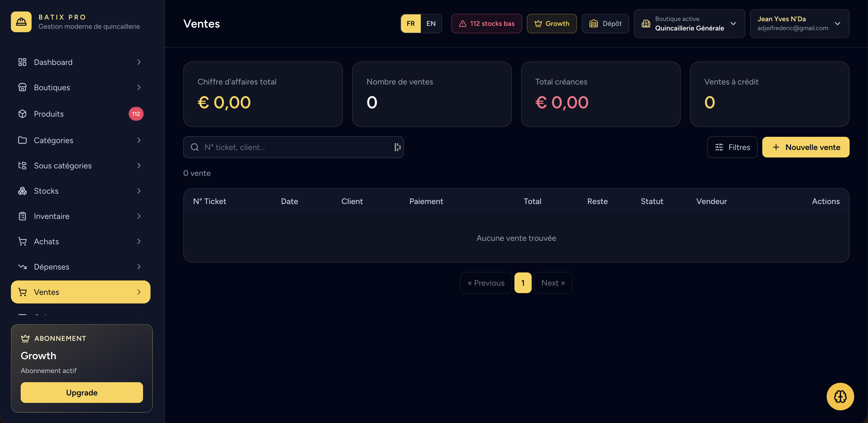Click the Stocks cubes icon in sidebar
This screenshot has width=868, height=423.
pos(22,191)
